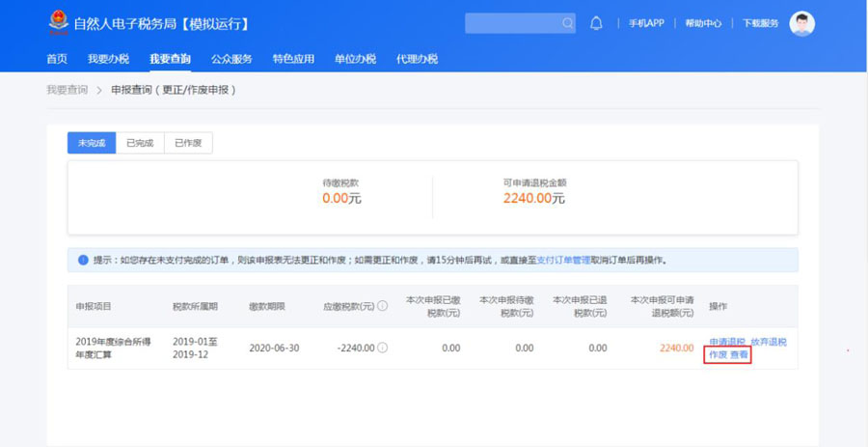Click the search magnifier icon
Viewport: 868px width, 447px height.
tap(567, 23)
